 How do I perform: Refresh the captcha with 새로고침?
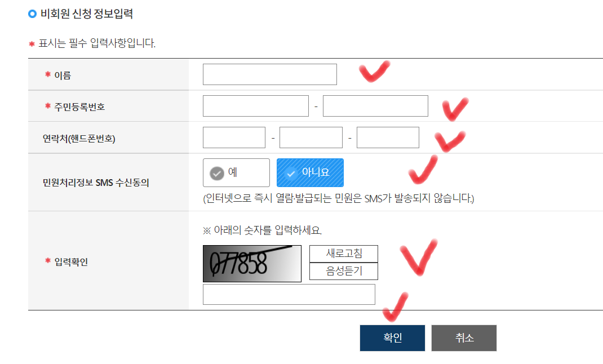tap(344, 254)
